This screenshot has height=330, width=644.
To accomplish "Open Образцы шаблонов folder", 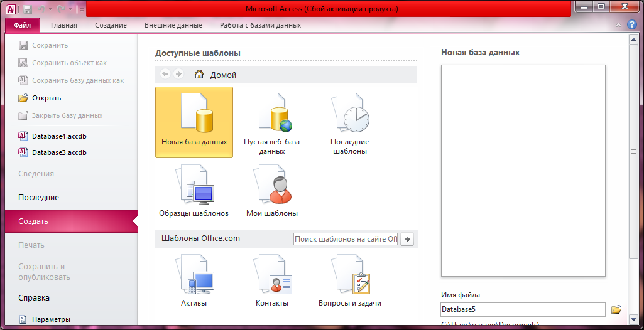I will click(x=194, y=190).
